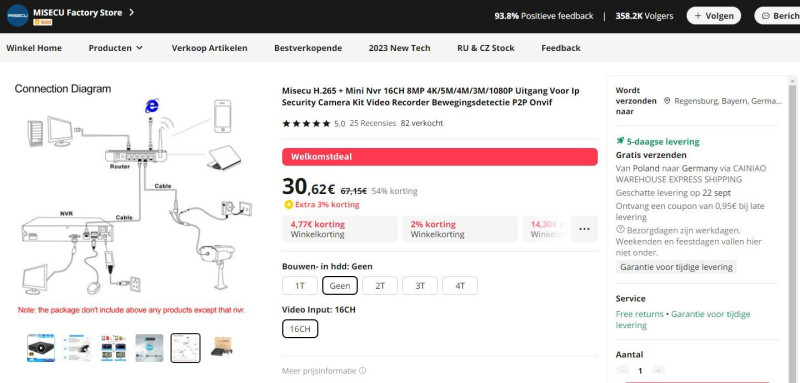Screen dimensions: 800x383
Task: Follow the store with Volgen button
Action: [x=714, y=16]
